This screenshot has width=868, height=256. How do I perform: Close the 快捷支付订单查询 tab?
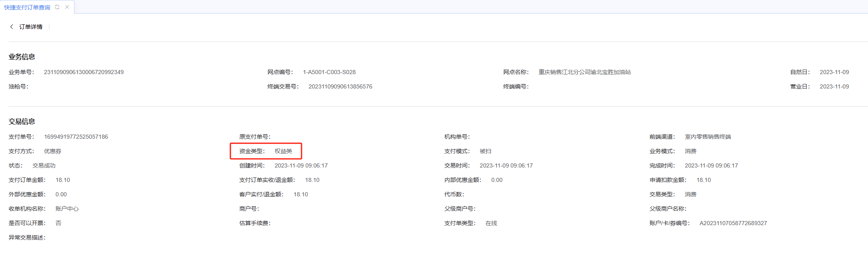point(67,7)
